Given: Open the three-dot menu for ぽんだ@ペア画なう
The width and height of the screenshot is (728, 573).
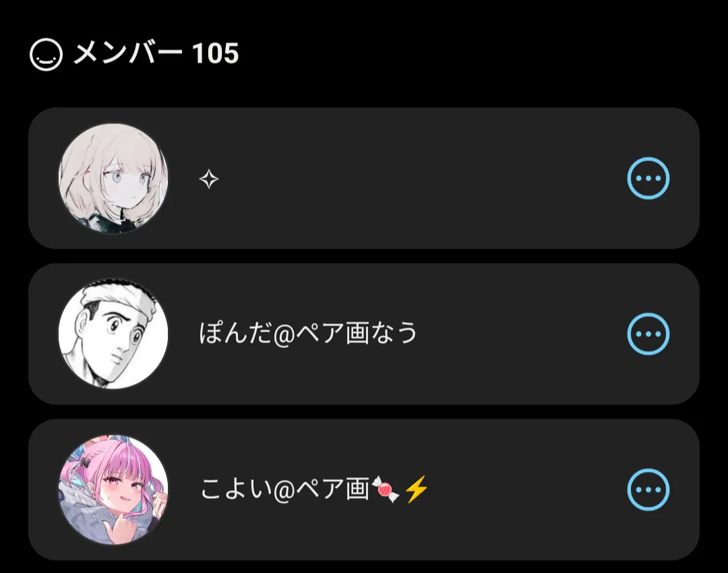Looking at the screenshot, I should [x=648, y=334].
